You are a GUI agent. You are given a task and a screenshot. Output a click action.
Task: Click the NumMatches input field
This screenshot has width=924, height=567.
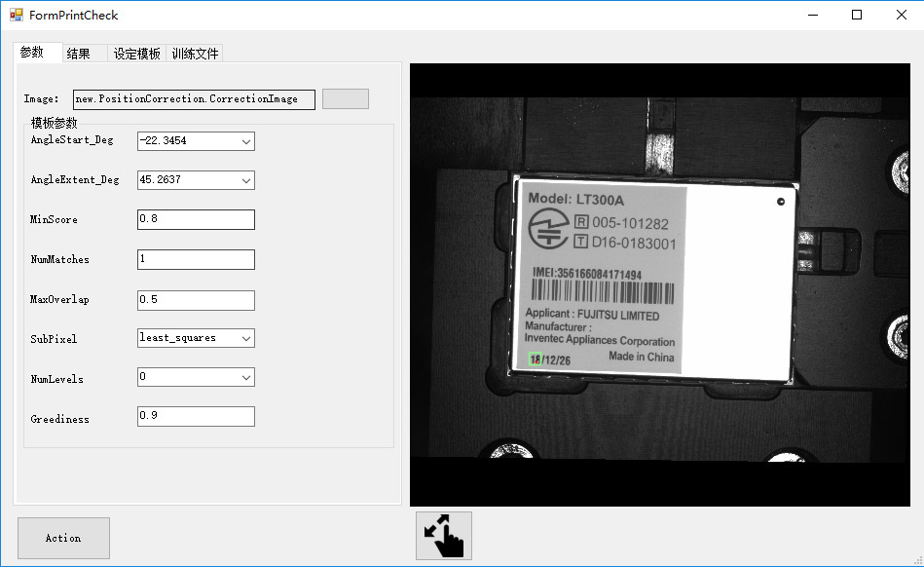[x=197, y=259]
